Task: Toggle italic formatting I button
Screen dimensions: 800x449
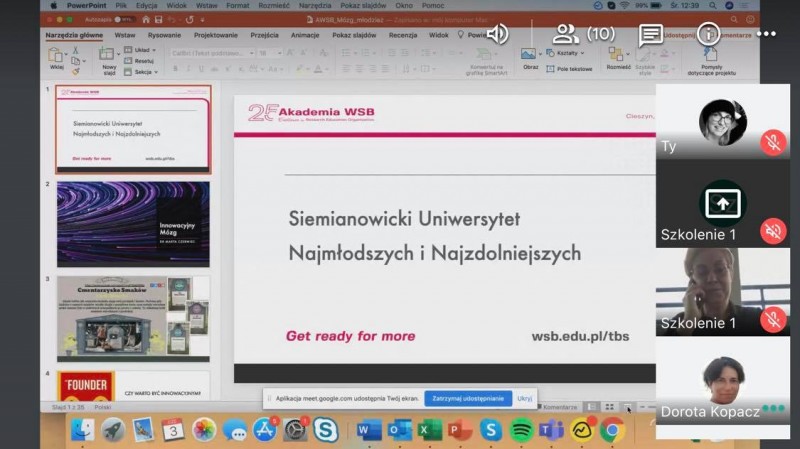Action: pos(188,68)
